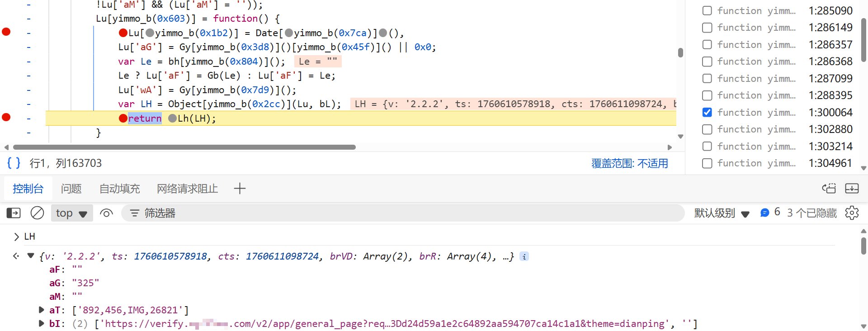Viewport: 868px width, 331px height.
Task: Enable breakpoint at 1:286357
Action: click(707, 44)
